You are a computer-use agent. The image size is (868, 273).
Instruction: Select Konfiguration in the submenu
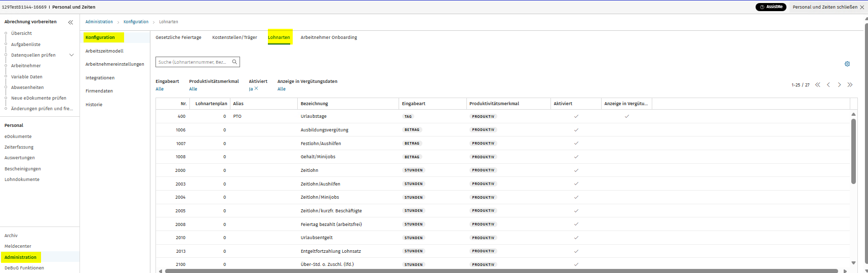(x=100, y=37)
